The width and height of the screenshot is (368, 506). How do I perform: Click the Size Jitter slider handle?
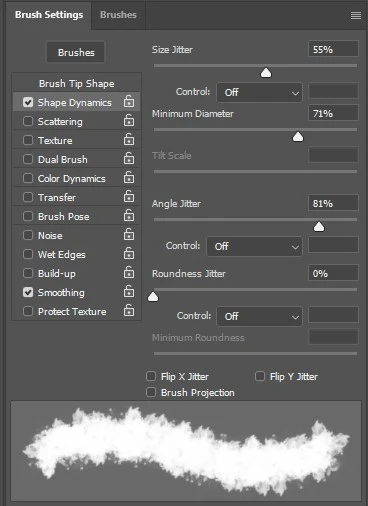pos(266,73)
